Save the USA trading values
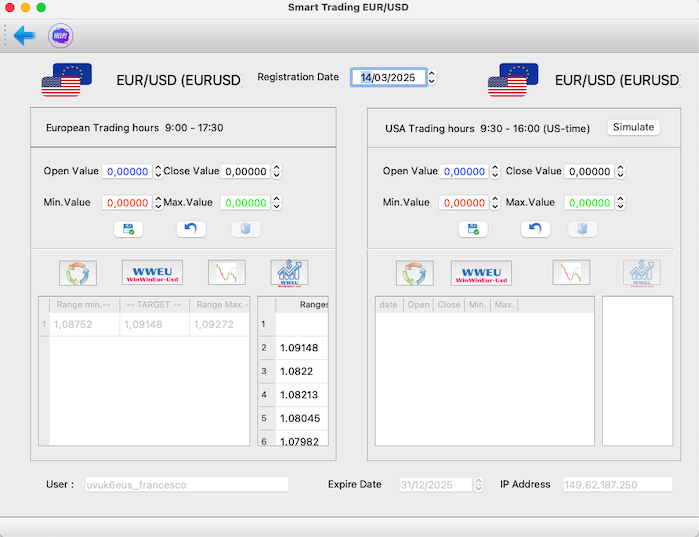699x537 pixels. coord(473,229)
